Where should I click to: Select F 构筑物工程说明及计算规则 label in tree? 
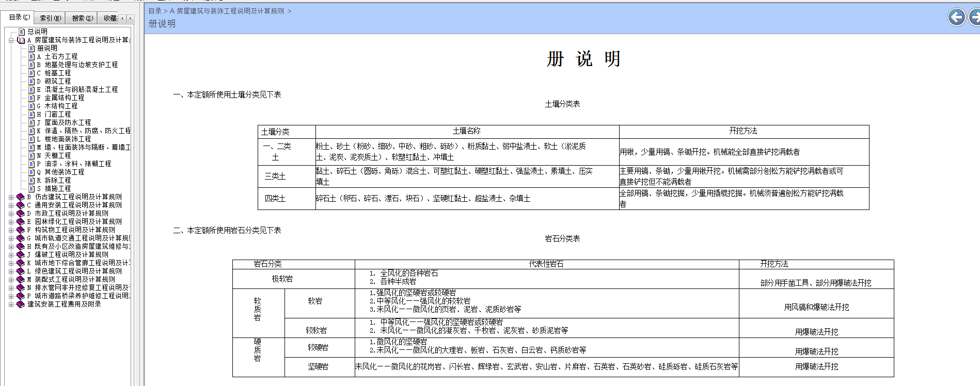[x=71, y=230]
